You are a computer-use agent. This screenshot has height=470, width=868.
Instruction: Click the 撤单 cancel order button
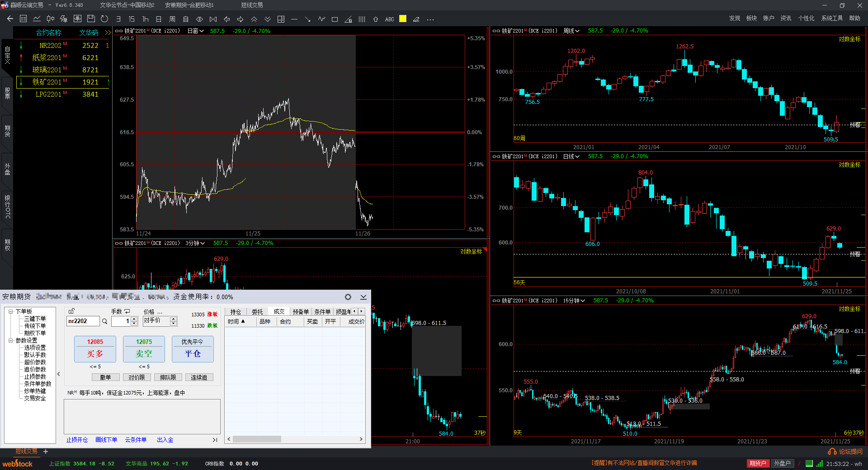(105, 377)
